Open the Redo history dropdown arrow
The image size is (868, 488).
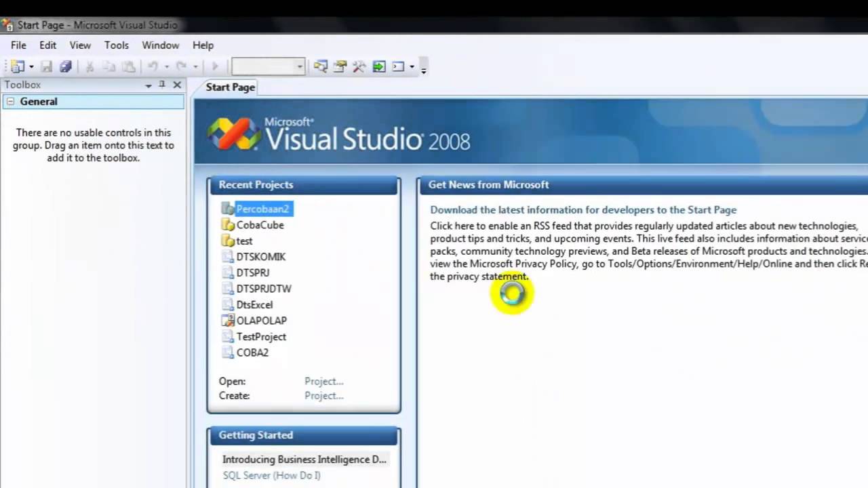[x=195, y=67]
